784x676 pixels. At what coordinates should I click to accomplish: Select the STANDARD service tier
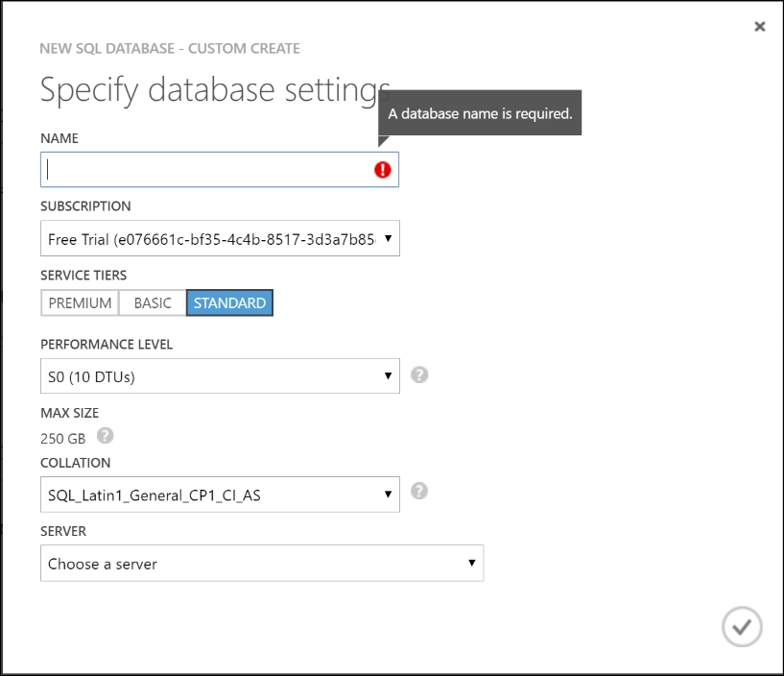tap(229, 302)
